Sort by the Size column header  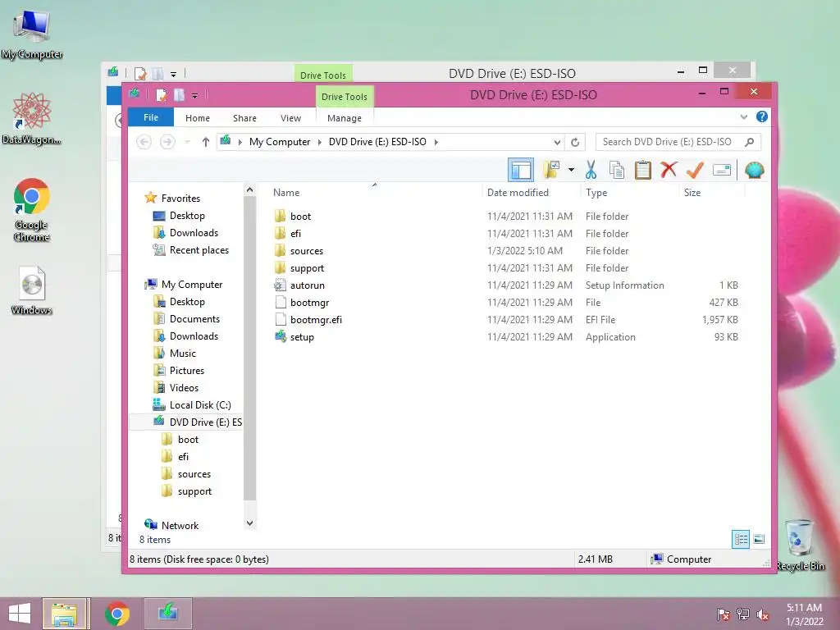692,192
